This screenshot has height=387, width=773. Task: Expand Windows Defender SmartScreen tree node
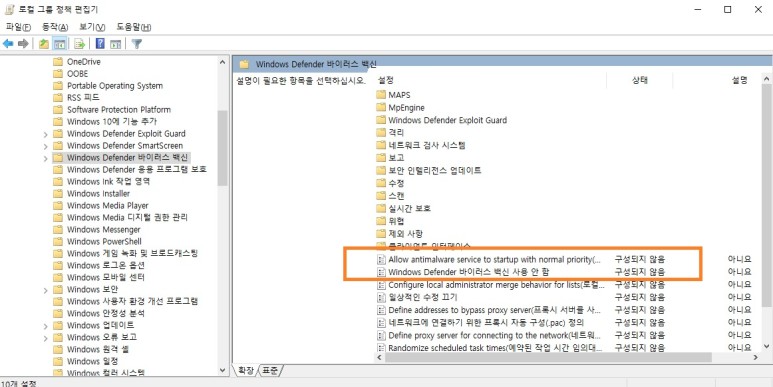[x=45, y=146]
